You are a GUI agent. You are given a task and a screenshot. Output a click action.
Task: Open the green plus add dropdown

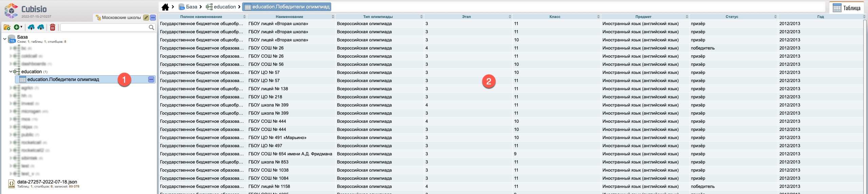click(x=18, y=27)
